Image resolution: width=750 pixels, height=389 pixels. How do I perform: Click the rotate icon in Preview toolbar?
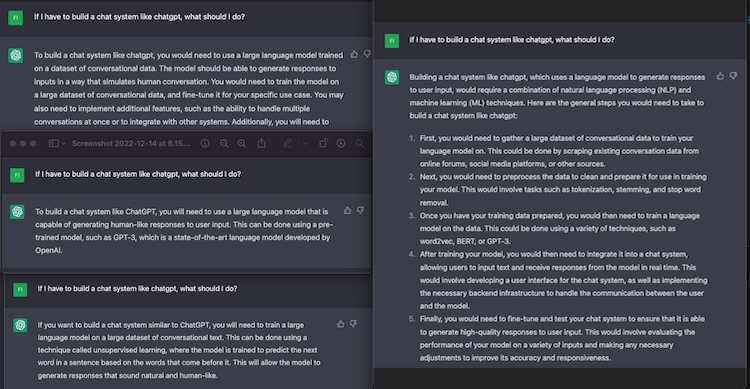coord(323,143)
